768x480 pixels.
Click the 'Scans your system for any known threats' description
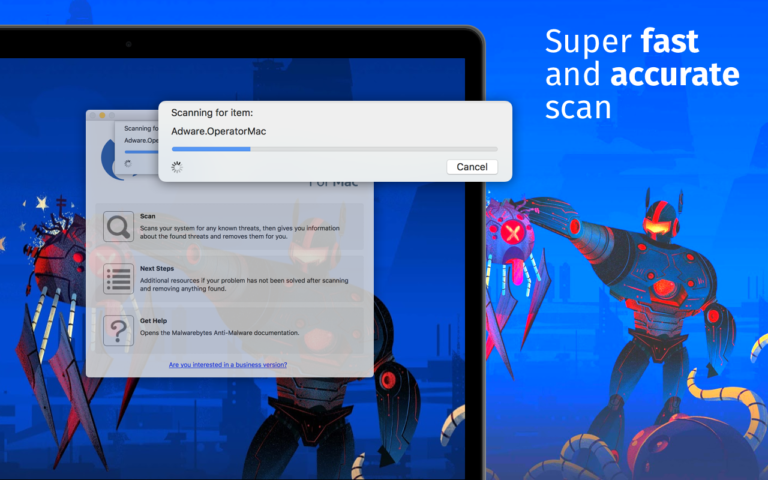240,232
